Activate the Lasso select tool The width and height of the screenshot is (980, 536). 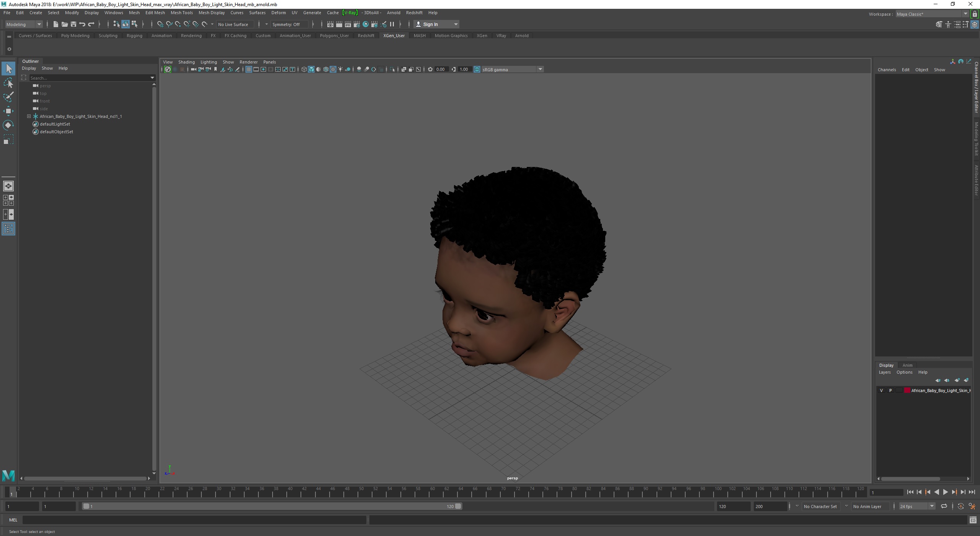[8, 83]
